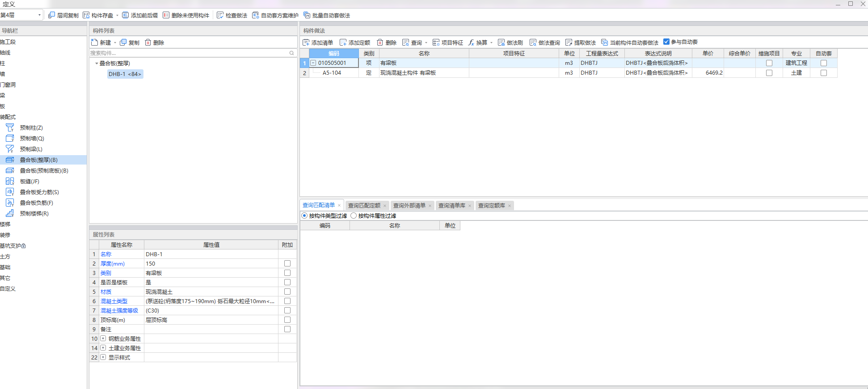868x389 pixels.
Task: Click 做法刷 tool
Action: pyautogui.click(x=510, y=42)
